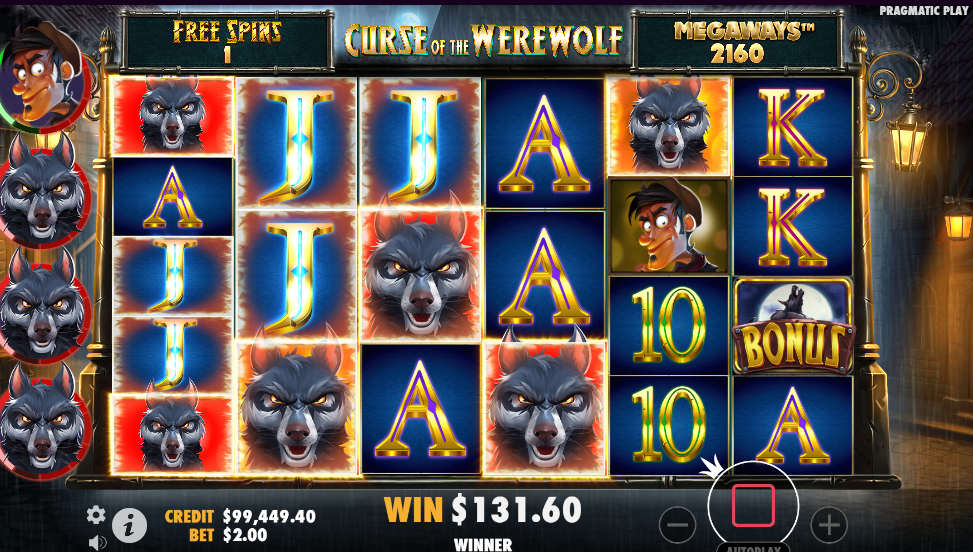Image resolution: width=973 pixels, height=552 pixels.
Task: Increase bet with the plus button
Action: (x=829, y=525)
